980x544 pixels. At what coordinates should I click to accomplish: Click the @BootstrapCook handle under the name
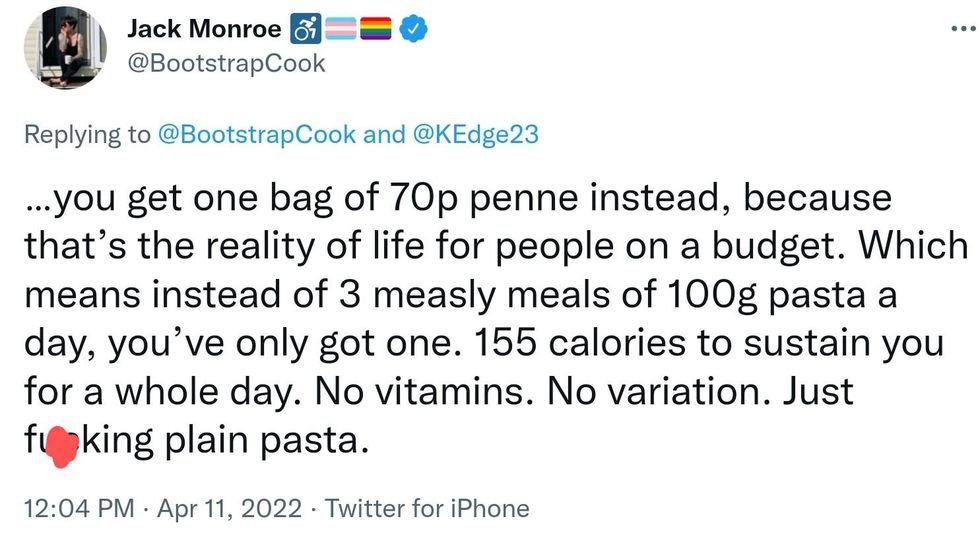[x=225, y=63]
